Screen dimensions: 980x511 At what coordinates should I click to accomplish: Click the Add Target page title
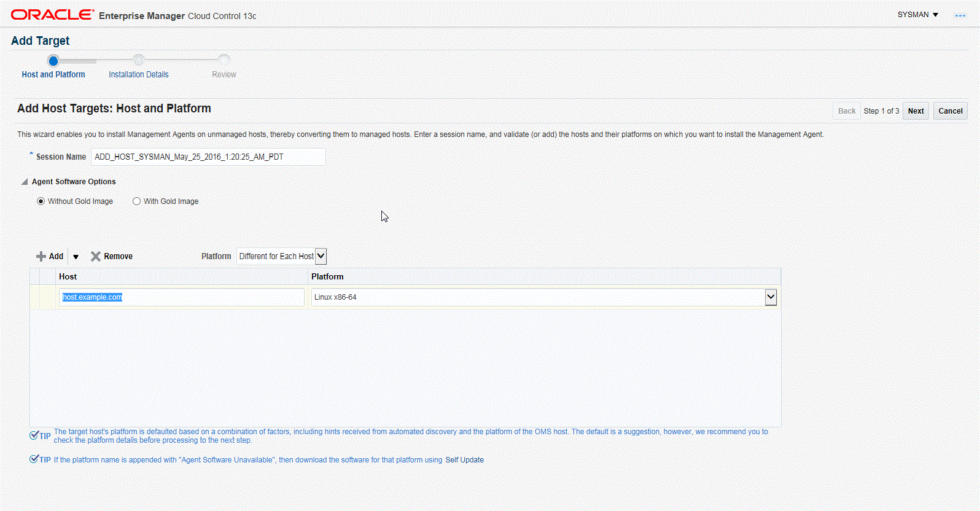(41, 41)
